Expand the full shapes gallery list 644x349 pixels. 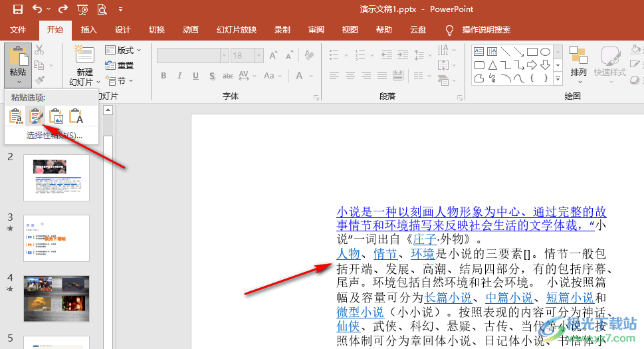pos(559,78)
